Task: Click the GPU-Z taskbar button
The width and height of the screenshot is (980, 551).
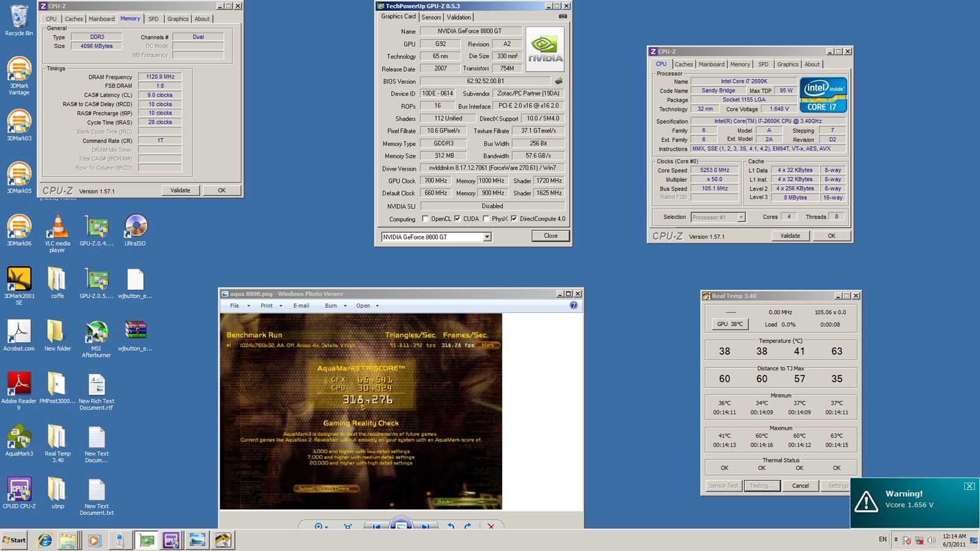Action: (146, 540)
